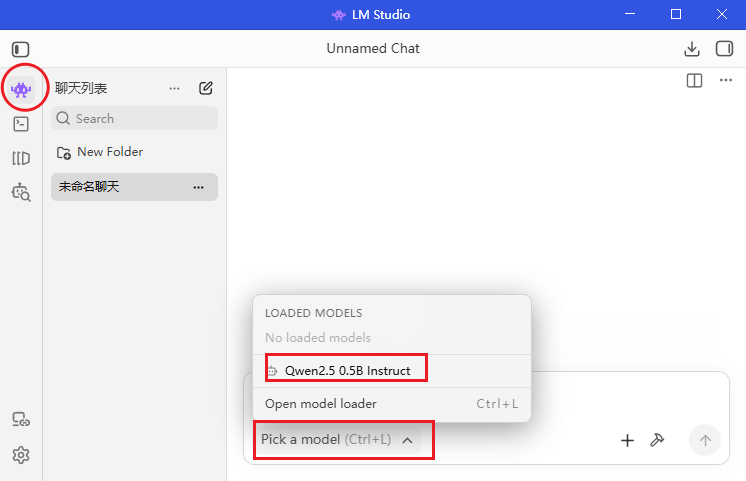Screen dimensions: 746x481
Task: Open the Chat view alien icon
Action: click(21, 89)
